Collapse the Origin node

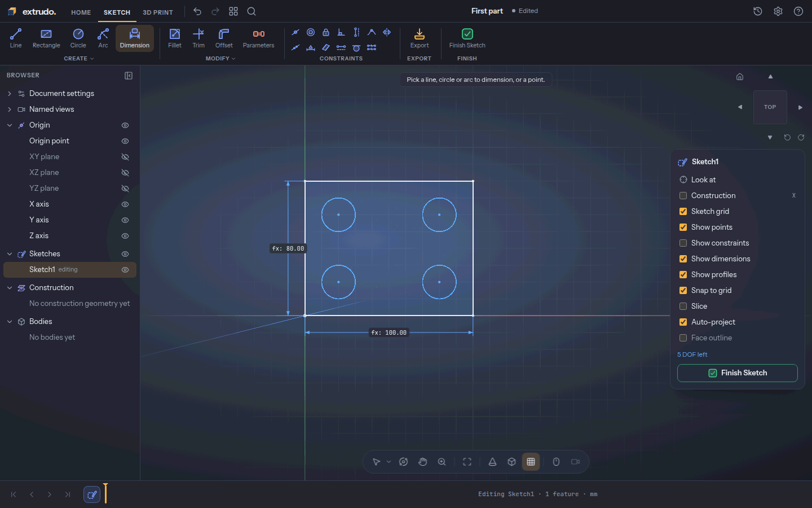point(10,125)
